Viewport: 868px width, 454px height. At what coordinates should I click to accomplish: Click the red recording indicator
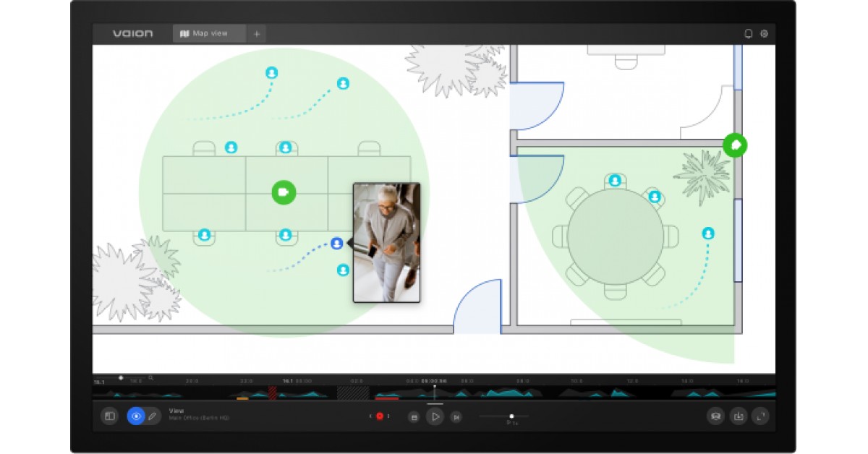[x=379, y=415]
